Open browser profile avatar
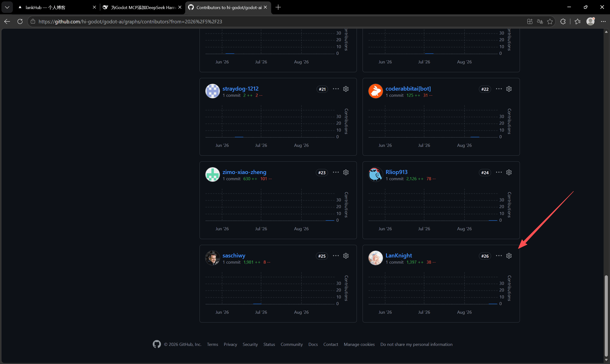This screenshot has width=610, height=364. click(x=591, y=22)
